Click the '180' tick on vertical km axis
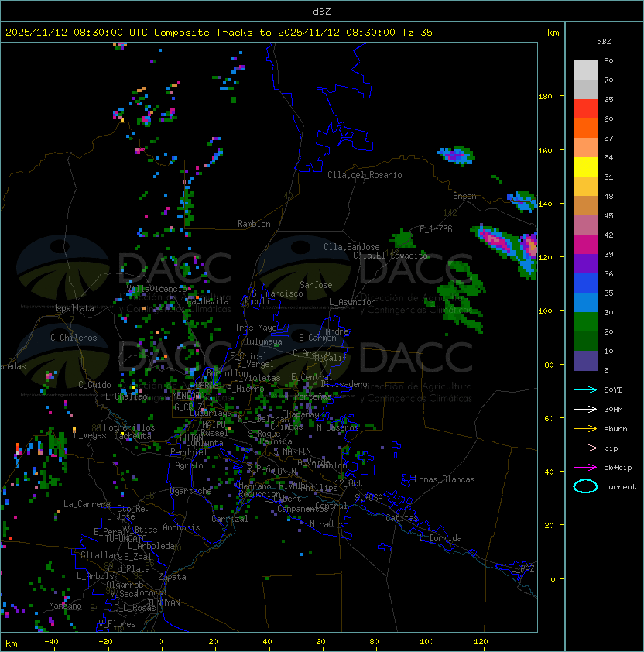Screen dimensions: 644x652 (545, 97)
